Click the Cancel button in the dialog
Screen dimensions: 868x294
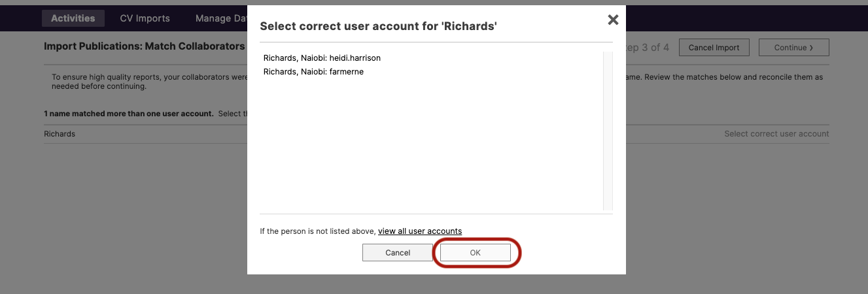point(398,253)
